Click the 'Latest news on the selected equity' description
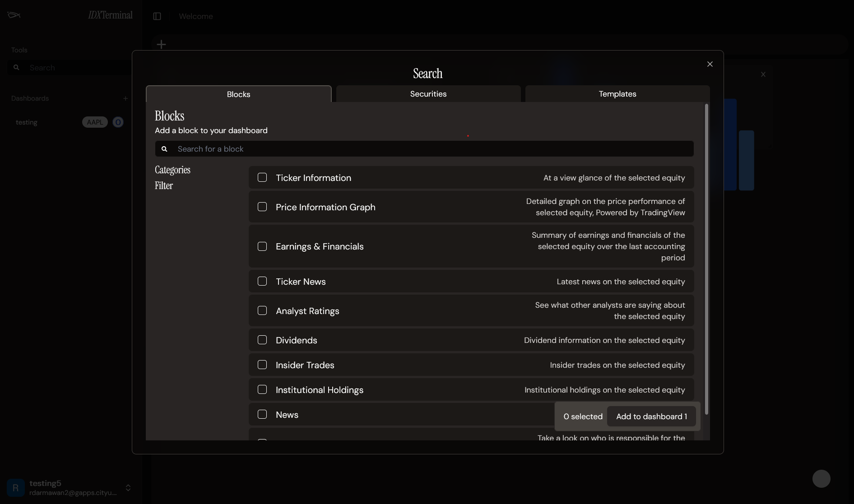This screenshot has width=854, height=504. tap(621, 282)
